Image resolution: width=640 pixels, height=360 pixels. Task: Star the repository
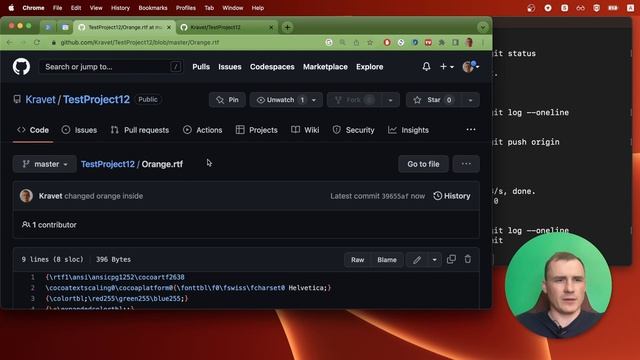pyautogui.click(x=433, y=100)
